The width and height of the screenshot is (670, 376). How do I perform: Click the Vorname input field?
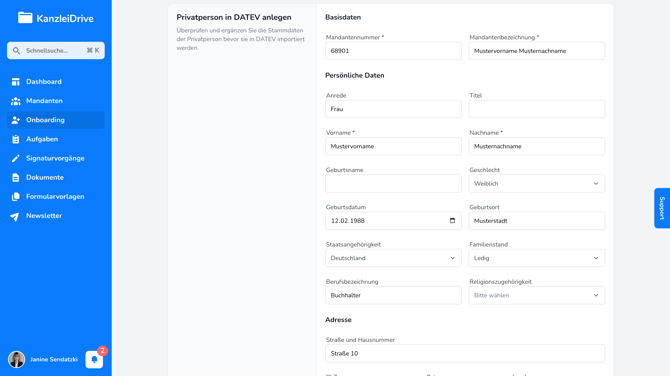[393, 146]
